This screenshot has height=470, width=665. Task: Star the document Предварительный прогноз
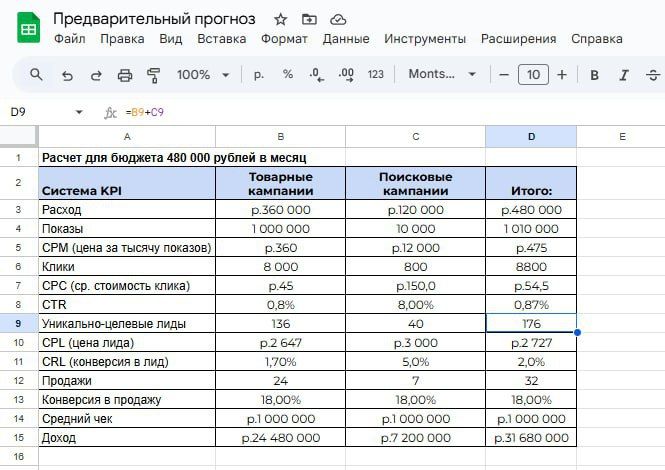tap(280, 20)
